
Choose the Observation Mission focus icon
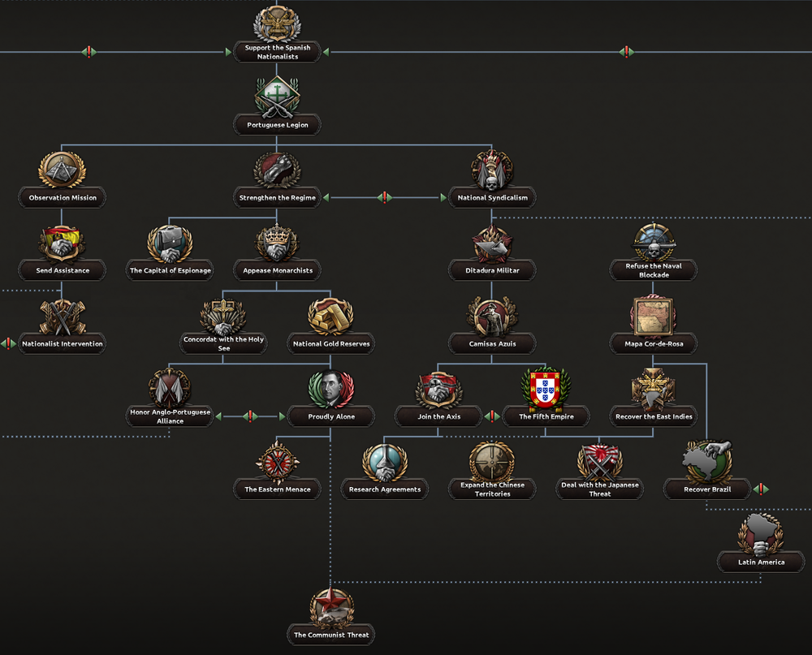pos(63,170)
